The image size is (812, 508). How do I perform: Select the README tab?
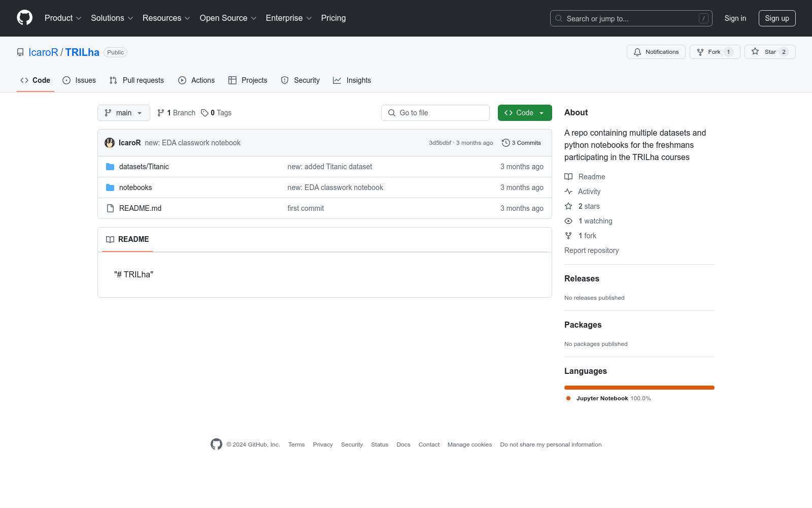tap(127, 239)
